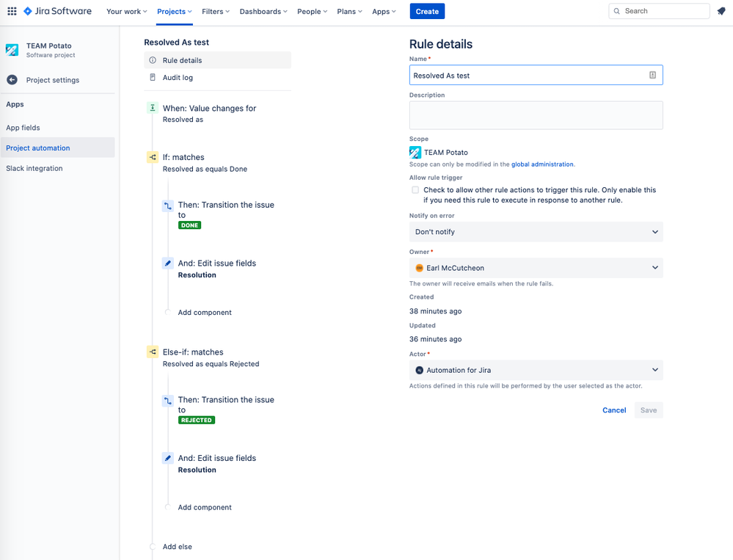
Task: Open the Owner dropdown showing Earl McCutcheon
Action: tap(536, 268)
